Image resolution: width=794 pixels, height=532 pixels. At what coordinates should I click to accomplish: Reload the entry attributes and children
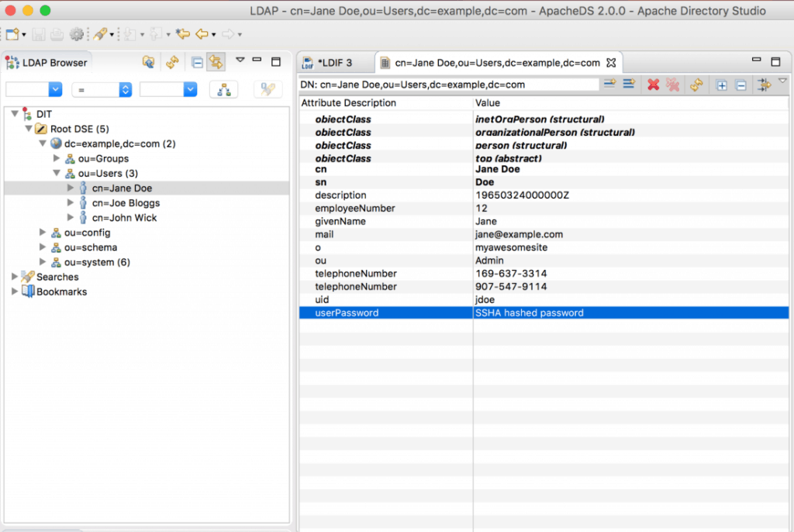(x=697, y=85)
